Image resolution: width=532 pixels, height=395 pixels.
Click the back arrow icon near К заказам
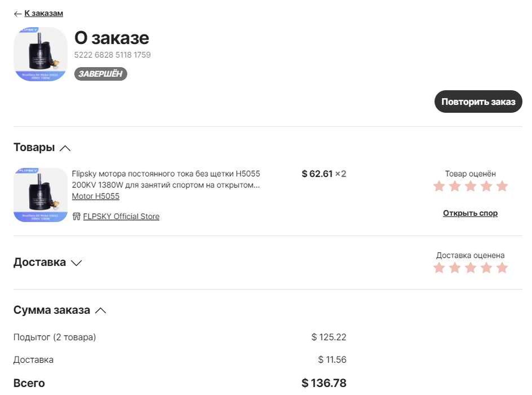tap(17, 14)
